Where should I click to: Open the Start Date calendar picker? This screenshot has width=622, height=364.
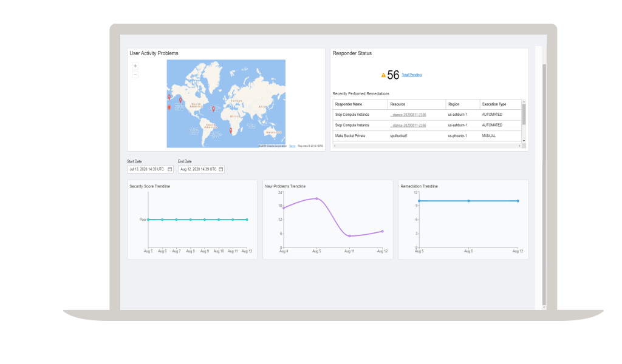169,169
